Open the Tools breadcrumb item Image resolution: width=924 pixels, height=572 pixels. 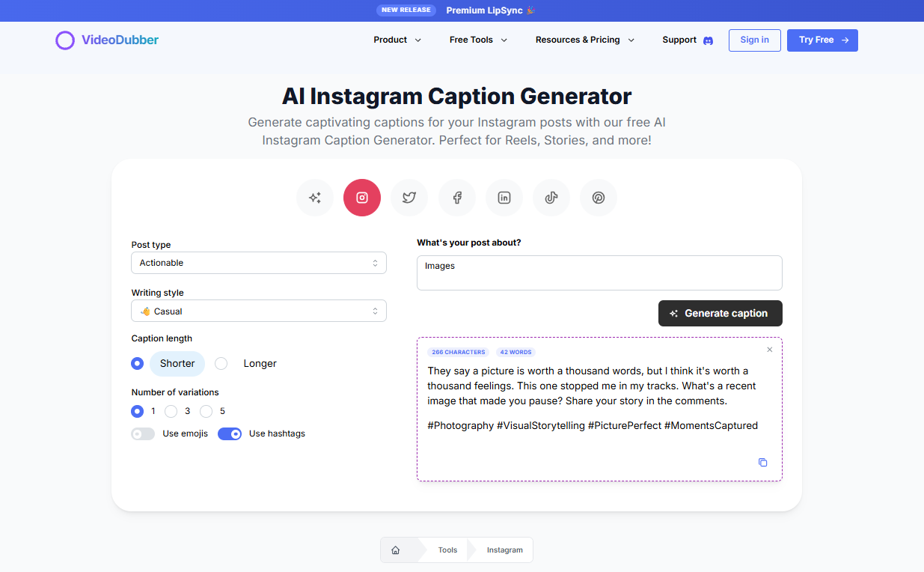click(x=447, y=550)
